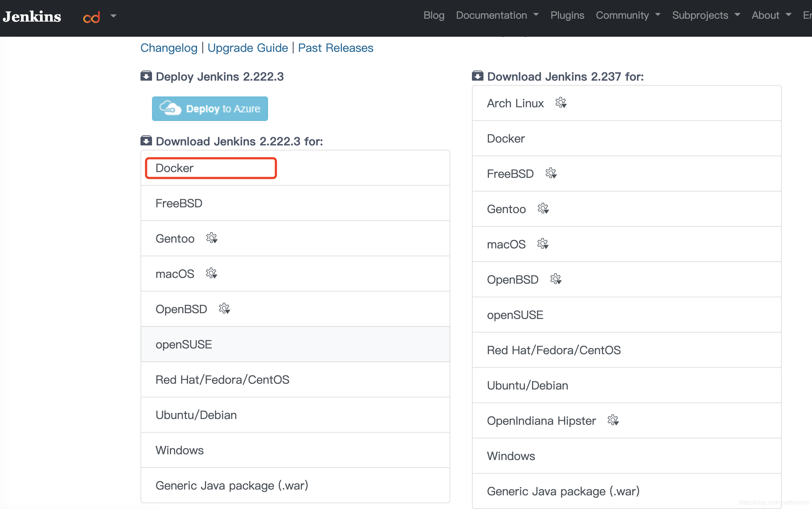This screenshot has width=812, height=509.
Task: Click the Arch Linux settings gear icon right panel
Action: coord(560,103)
